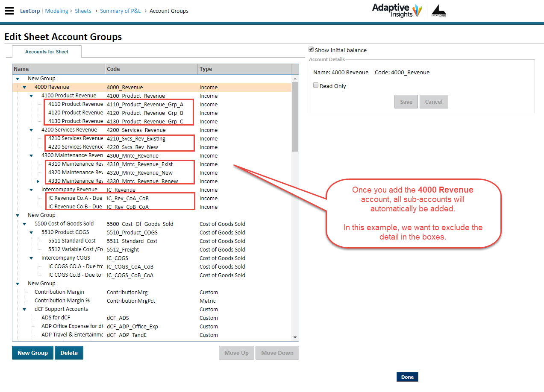Select 5512 Variable Cost account
544x392 pixels.
pyautogui.click(x=152, y=249)
